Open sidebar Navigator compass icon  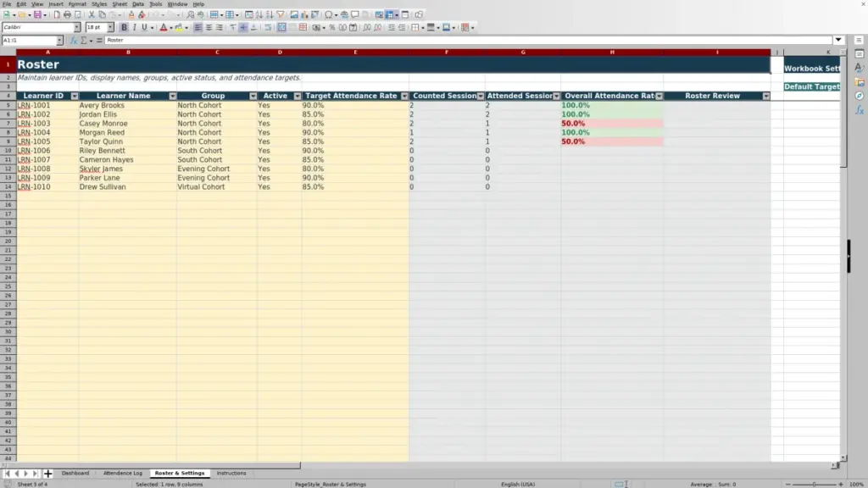pyautogui.click(x=860, y=96)
